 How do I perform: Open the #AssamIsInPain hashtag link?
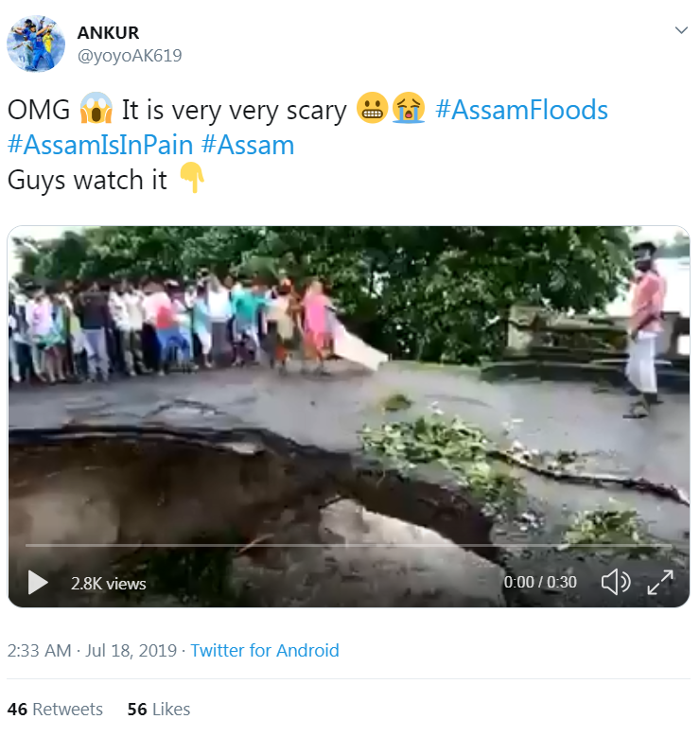click(100, 145)
